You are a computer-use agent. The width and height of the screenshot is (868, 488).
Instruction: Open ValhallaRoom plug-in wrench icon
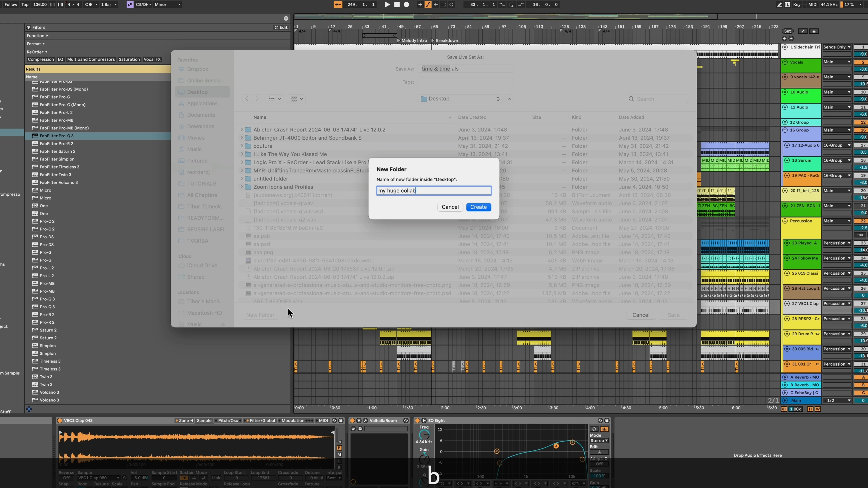365,420
